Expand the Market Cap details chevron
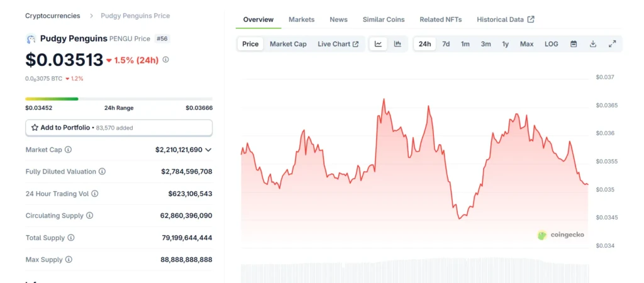Viewport: 644px width, 283px height. (208, 150)
